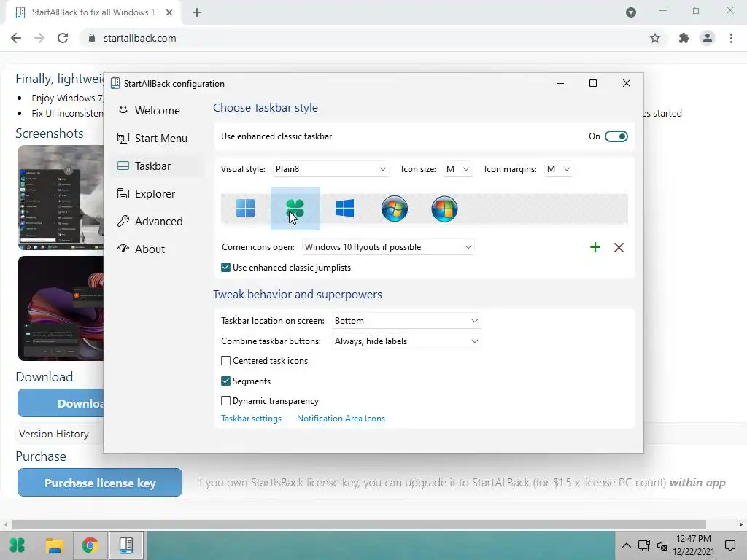Open Chrome profile avatar

(708, 38)
